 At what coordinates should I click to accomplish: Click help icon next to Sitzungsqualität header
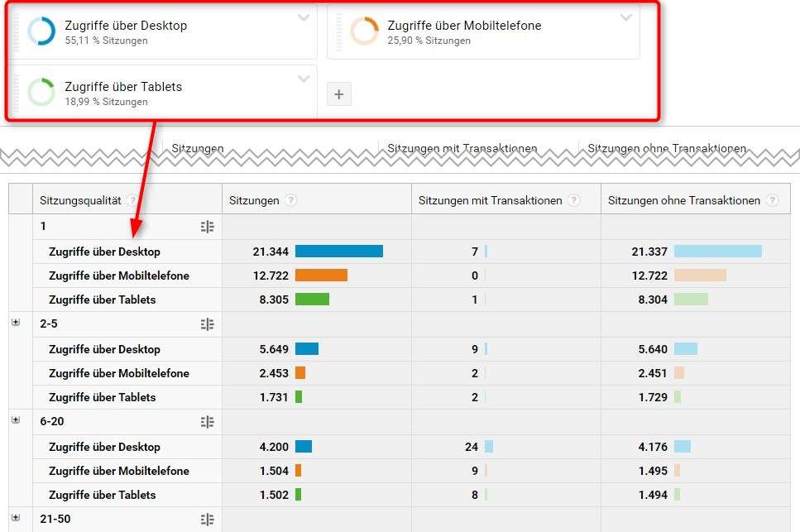[133, 200]
